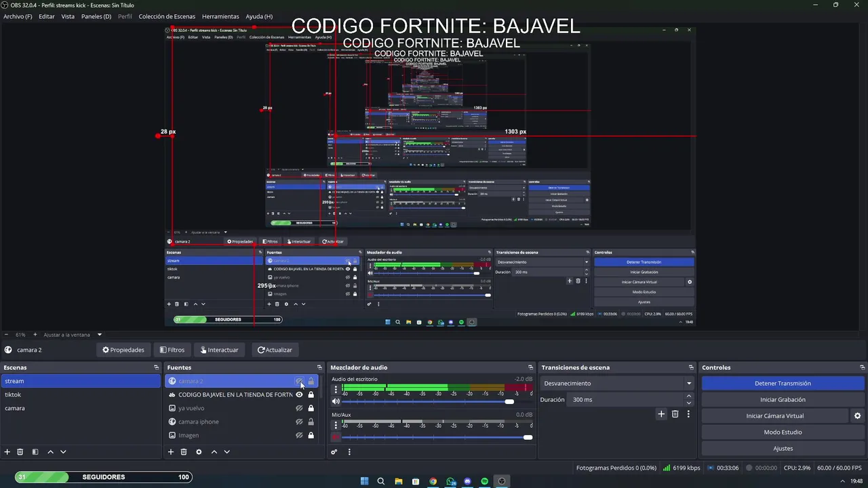Undock the Escenas panel
Screen dimensions: 868x488
(156, 367)
